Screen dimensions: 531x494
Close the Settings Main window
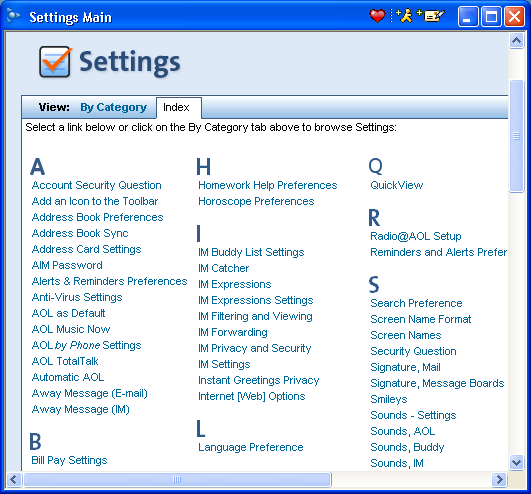pos(514,16)
